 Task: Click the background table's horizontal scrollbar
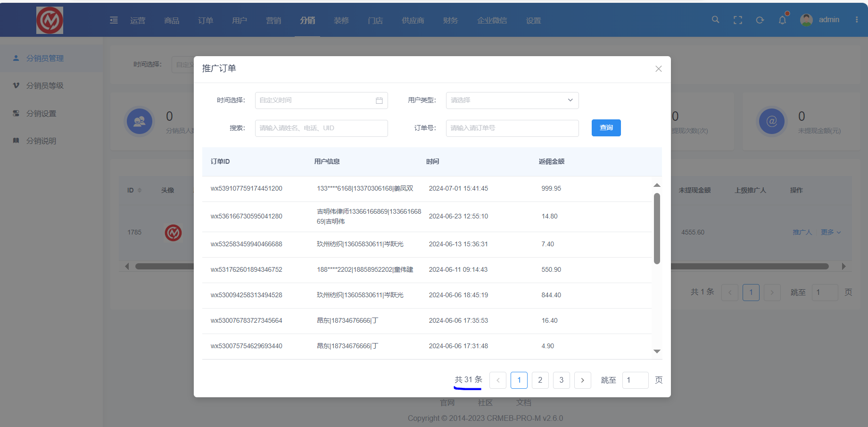tap(482, 267)
